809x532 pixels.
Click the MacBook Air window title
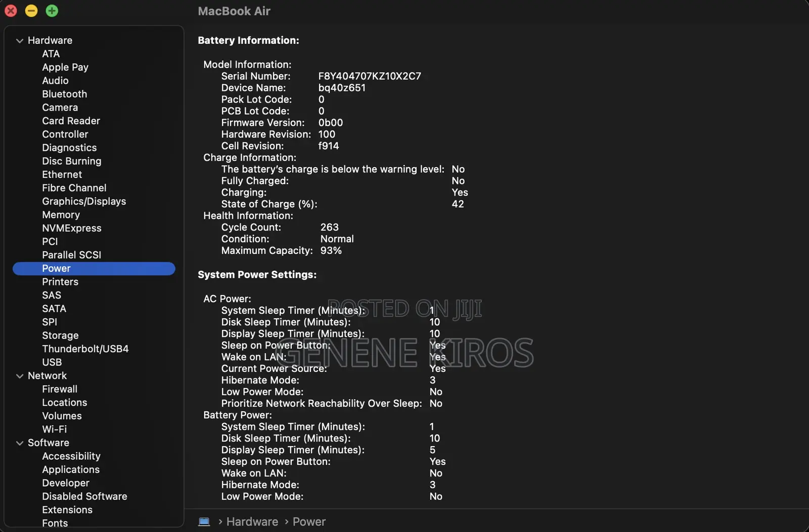pos(234,11)
